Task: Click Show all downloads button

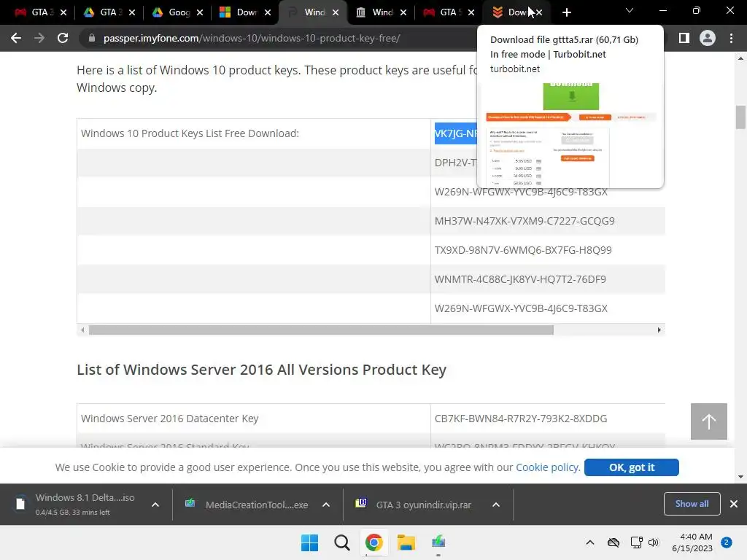Action: click(x=692, y=504)
